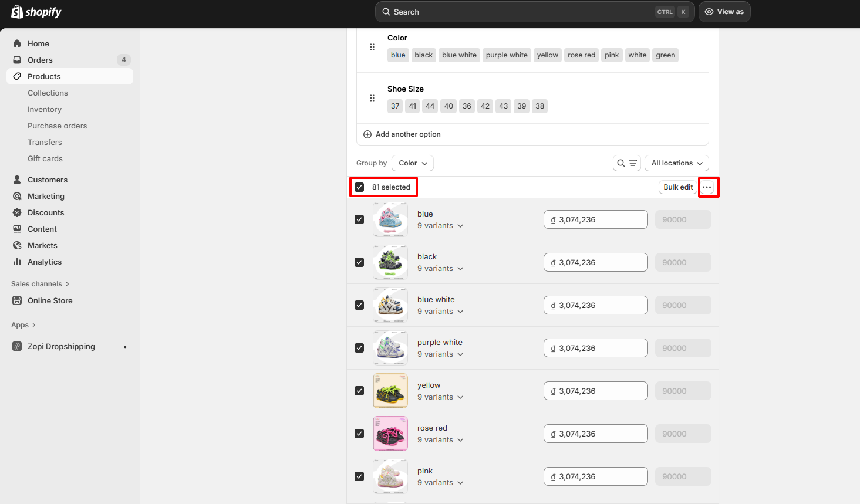
Task: Click the Bulk edit button
Action: coord(678,187)
